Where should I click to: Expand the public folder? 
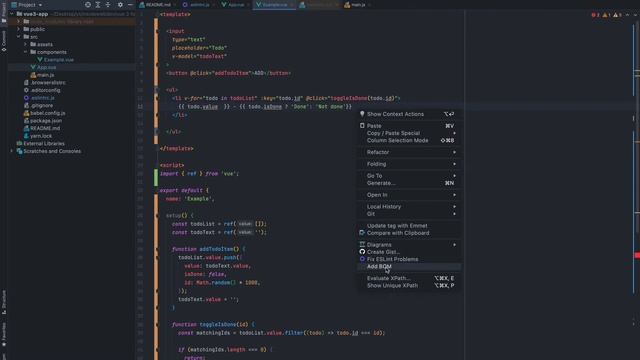pyautogui.click(x=18, y=29)
